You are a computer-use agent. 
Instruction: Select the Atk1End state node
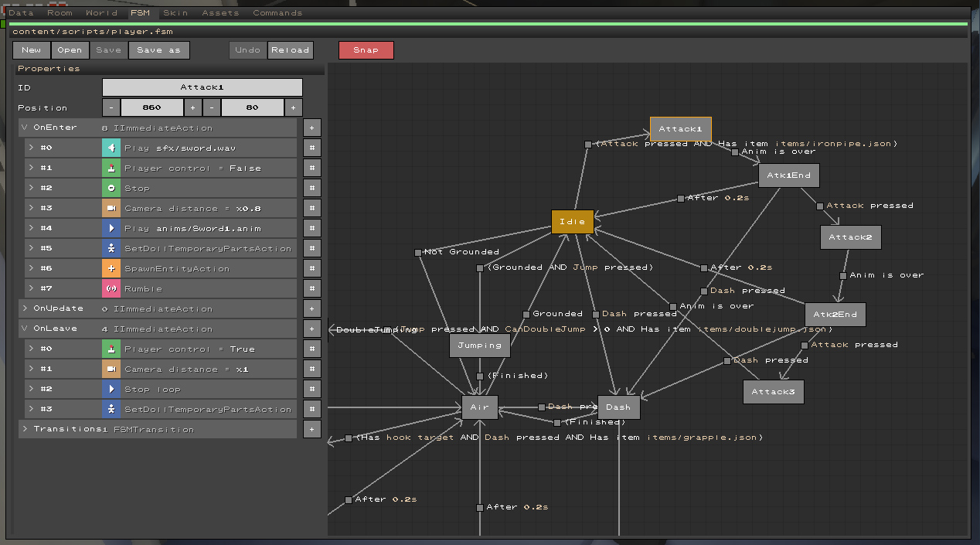tap(788, 175)
